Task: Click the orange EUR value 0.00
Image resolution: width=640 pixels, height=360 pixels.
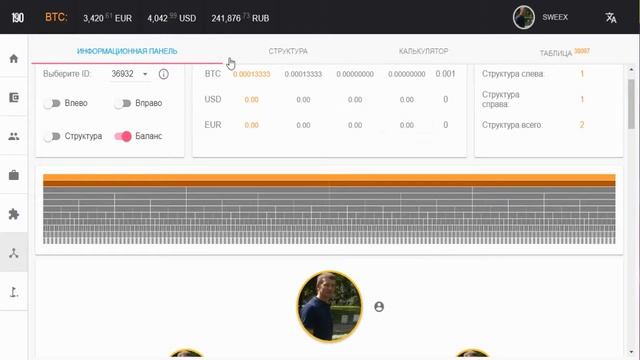Action: click(x=251, y=125)
